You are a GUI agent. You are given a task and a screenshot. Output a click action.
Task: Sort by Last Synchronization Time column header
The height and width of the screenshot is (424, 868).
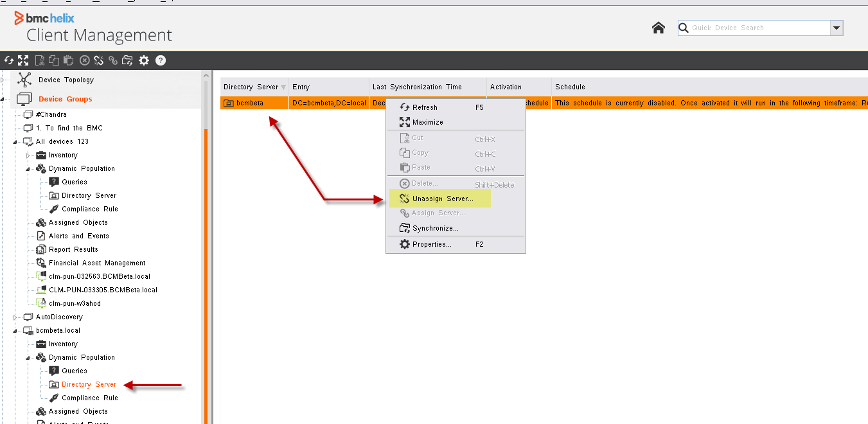point(428,87)
